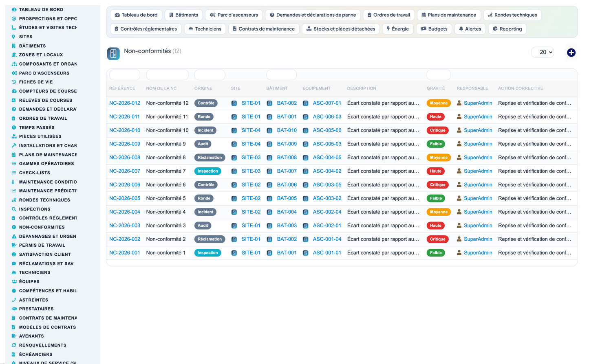The image size is (589, 364).
Task: Open Techniciens top tab
Action: (x=205, y=29)
